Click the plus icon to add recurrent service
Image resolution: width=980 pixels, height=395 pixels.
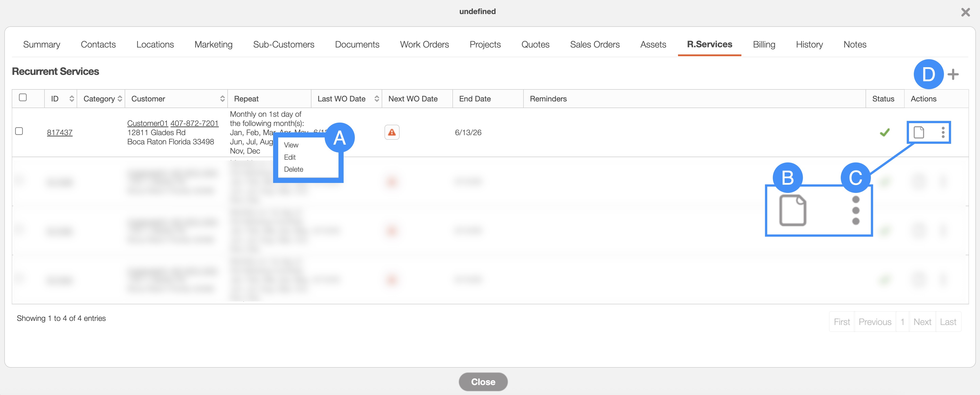pos(953,75)
